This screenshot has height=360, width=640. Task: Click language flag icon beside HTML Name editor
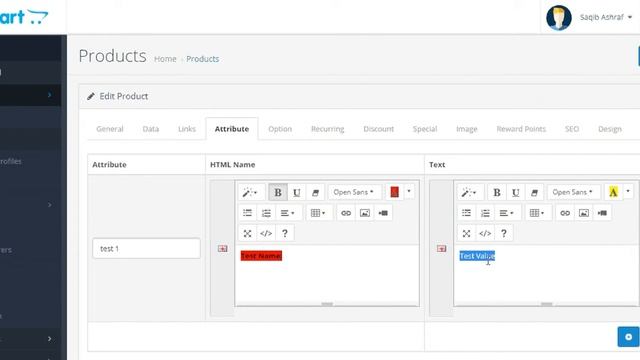tap(222, 249)
